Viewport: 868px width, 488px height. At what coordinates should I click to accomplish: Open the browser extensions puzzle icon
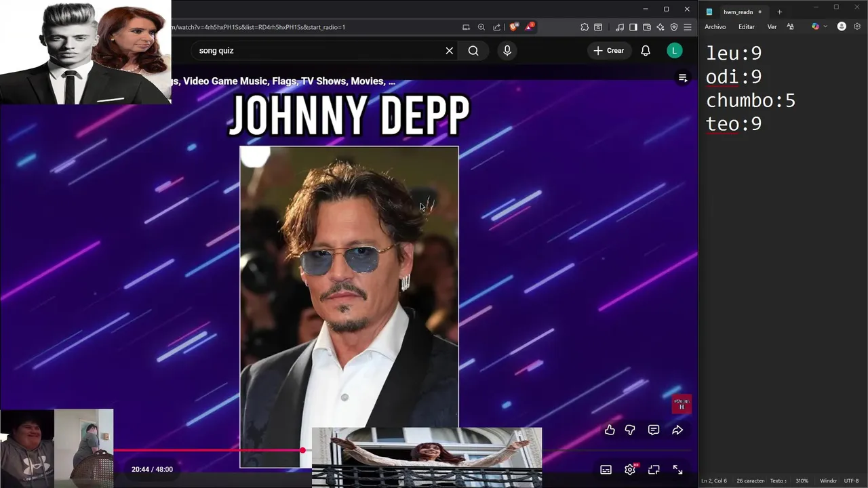click(585, 27)
